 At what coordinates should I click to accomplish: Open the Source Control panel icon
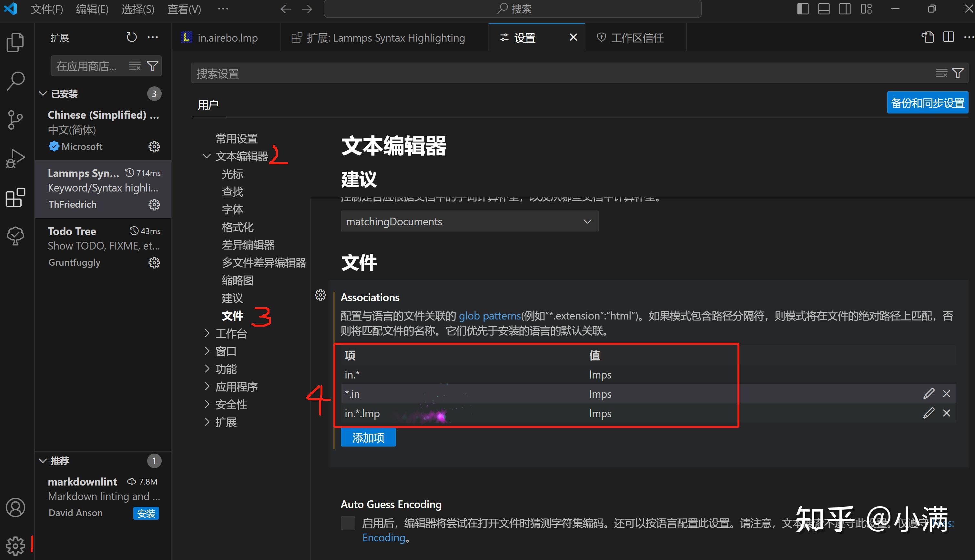coord(15,120)
